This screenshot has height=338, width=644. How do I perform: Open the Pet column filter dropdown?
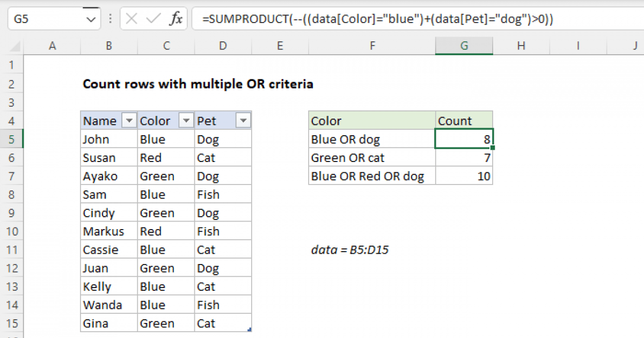click(x=243, y=121)
